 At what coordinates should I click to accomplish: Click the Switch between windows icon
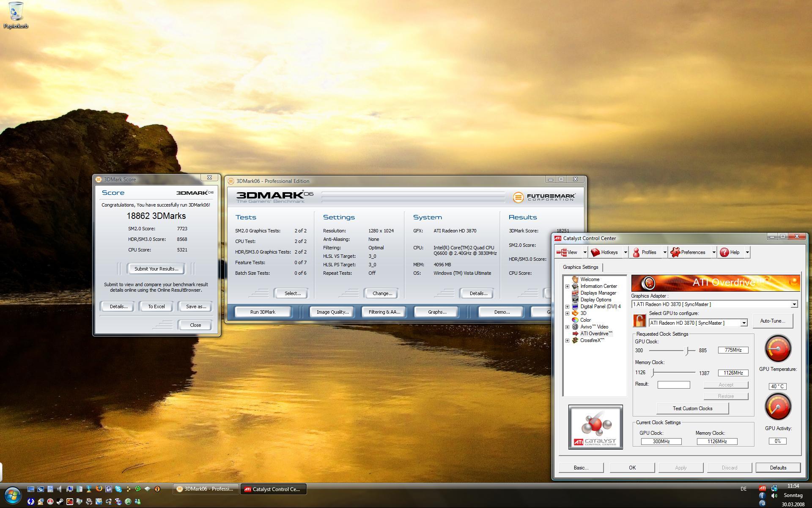click(41, 489)
